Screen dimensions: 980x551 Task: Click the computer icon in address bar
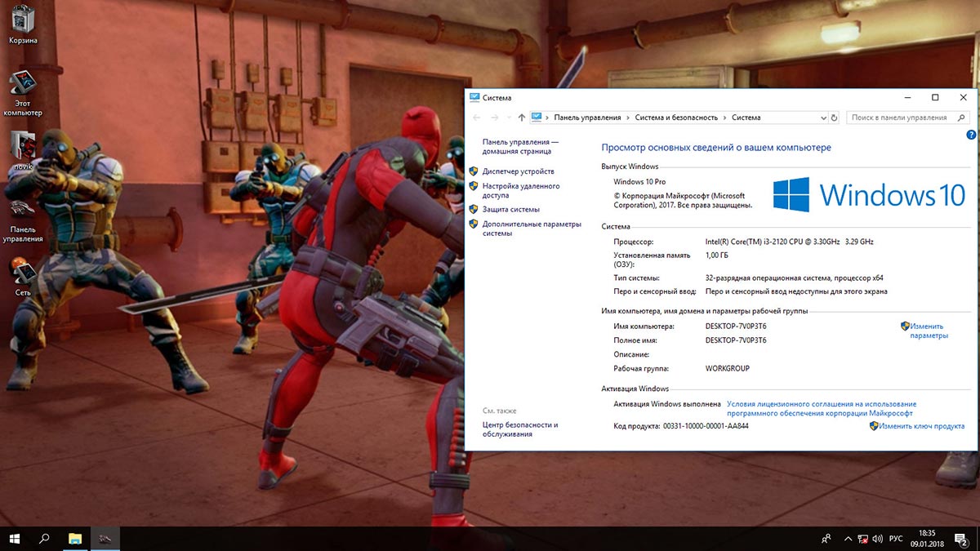point(537,118)
